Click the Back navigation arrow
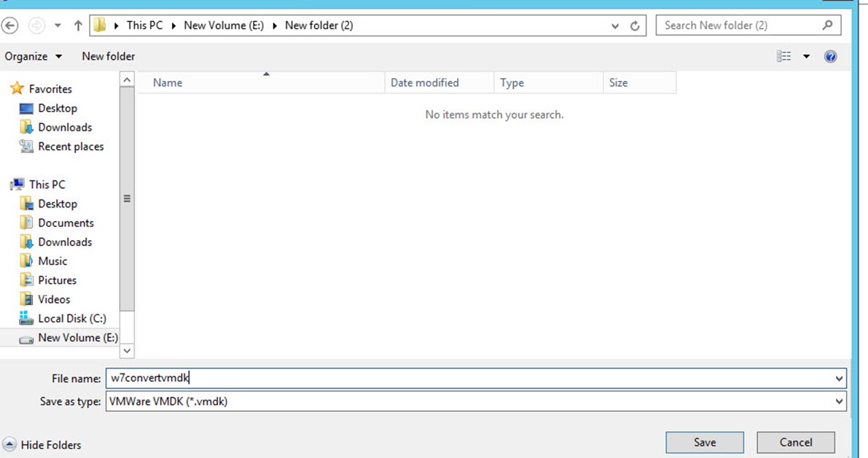Screen dimensions: 868x458 click(x=10, y=25)
